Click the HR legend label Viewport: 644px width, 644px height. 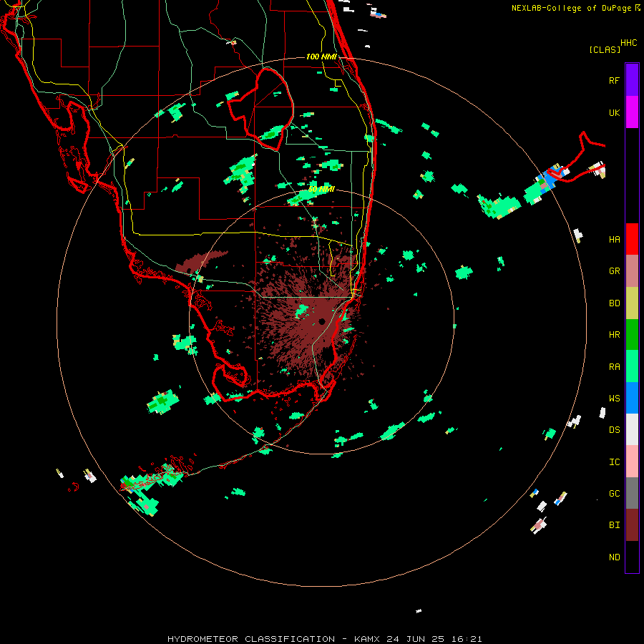tap(614, 335)
